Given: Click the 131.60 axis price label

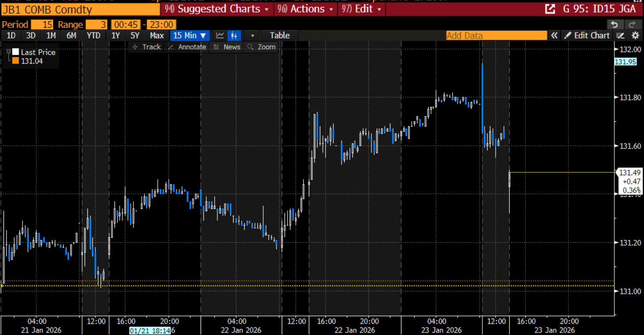Looking at the screenshot, I should pos(629,146).
